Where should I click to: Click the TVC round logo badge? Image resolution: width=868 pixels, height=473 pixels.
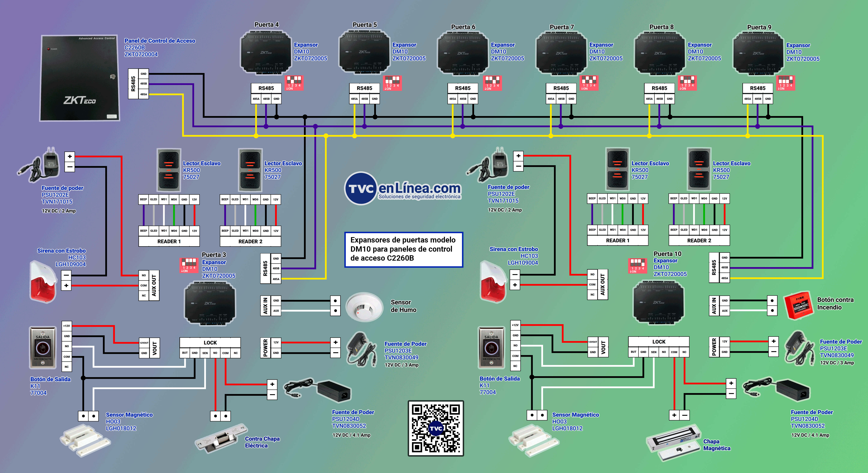point(361,189)
